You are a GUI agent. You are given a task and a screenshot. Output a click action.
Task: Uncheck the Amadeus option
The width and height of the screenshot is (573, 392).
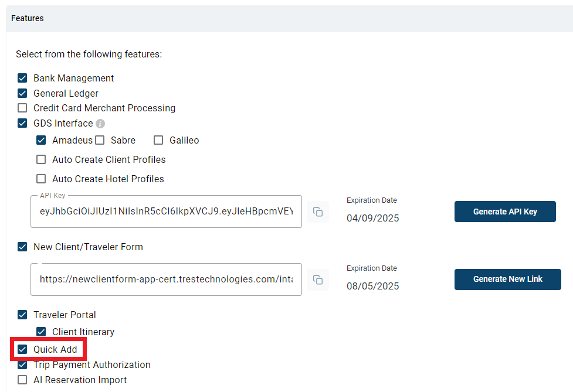41,140
